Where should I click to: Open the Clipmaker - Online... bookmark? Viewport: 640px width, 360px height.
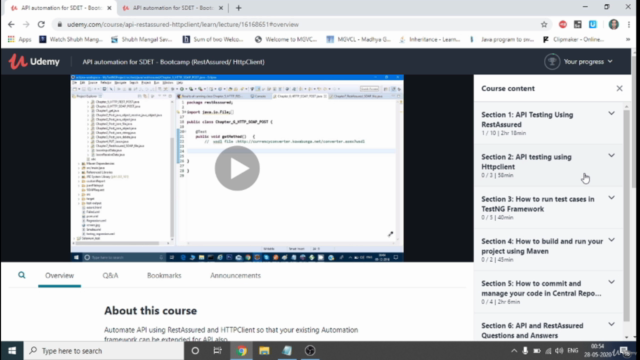tap(573, 39)
